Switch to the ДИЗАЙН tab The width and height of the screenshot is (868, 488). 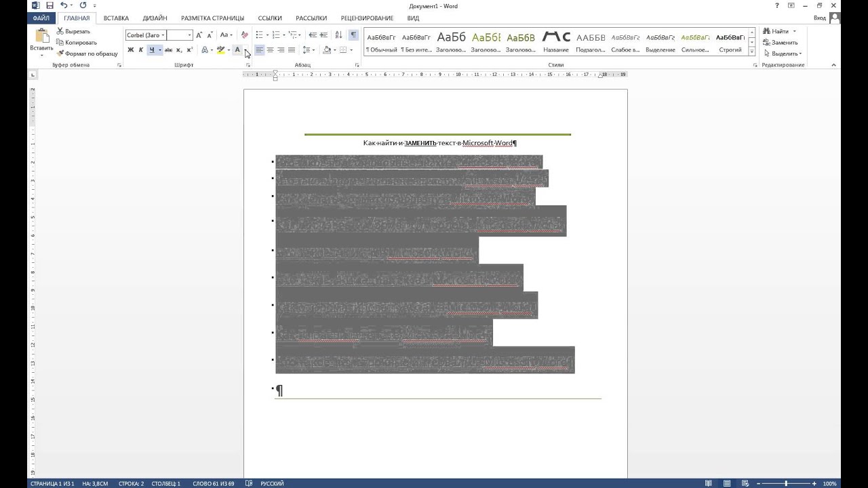tap(155, 18)
